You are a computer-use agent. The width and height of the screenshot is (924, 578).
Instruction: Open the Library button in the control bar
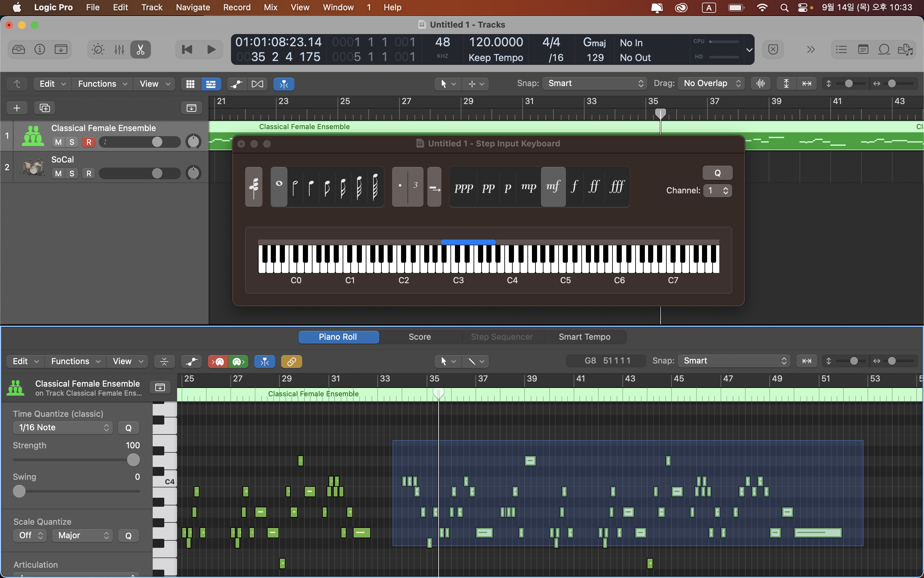(19, 49)
